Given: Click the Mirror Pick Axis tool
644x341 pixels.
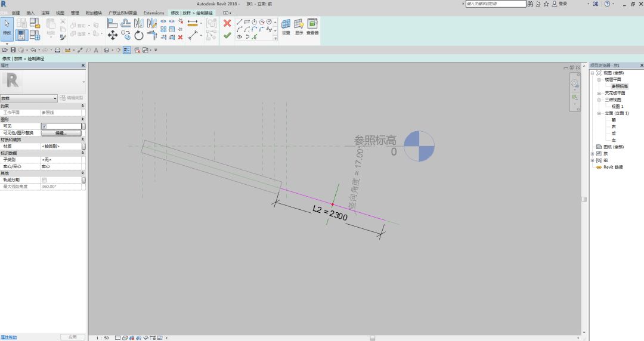Looking at the screenshot, I should pos(139,23).
